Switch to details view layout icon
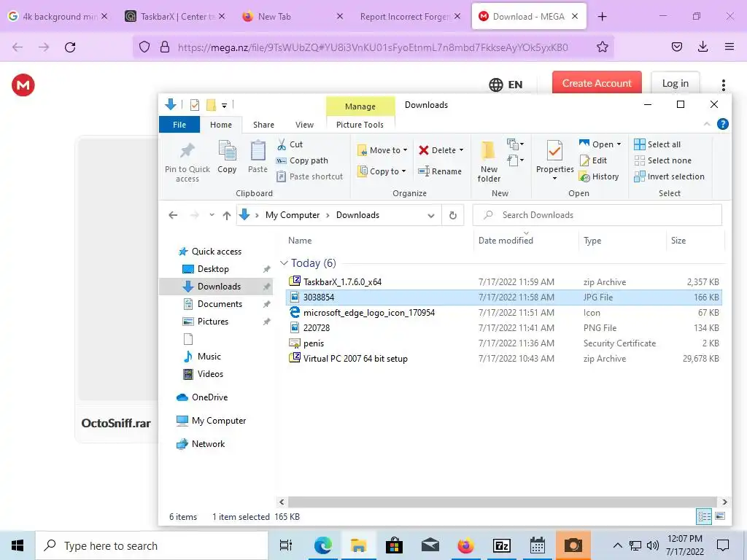The width and height of the screenshot is (747, 560). click(704, 516)
